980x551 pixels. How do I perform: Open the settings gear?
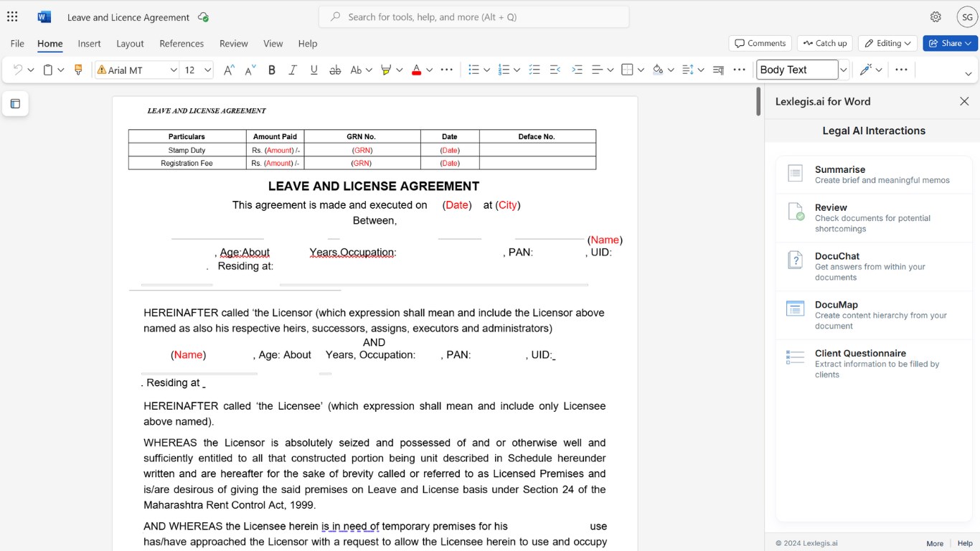[x=936, y=17]
